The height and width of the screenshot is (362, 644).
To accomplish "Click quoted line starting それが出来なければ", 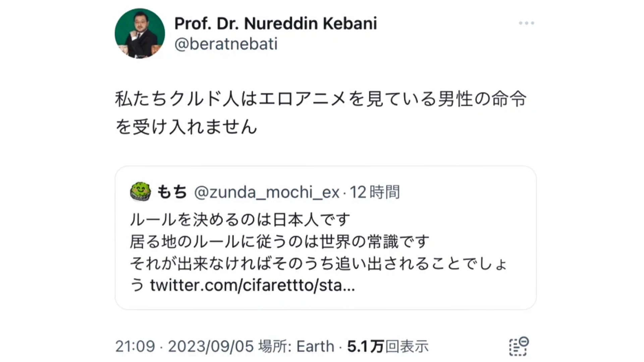I will [318, 263].
